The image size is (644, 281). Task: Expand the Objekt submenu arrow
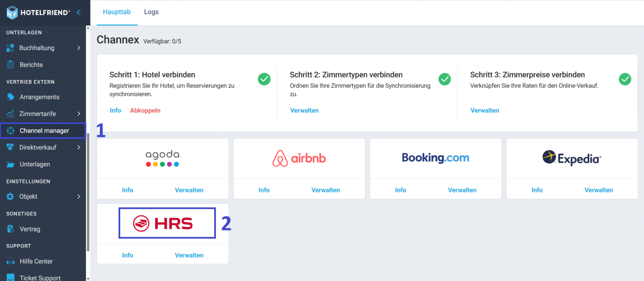click(x=79, y=196)
